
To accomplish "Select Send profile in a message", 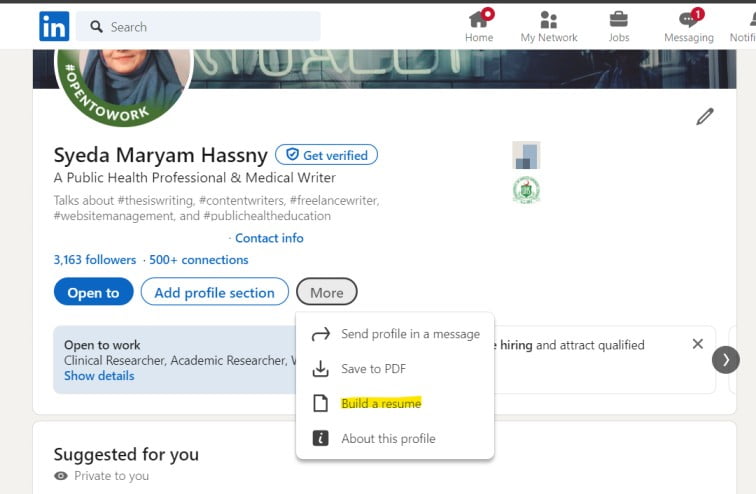I will coord(410,334).
